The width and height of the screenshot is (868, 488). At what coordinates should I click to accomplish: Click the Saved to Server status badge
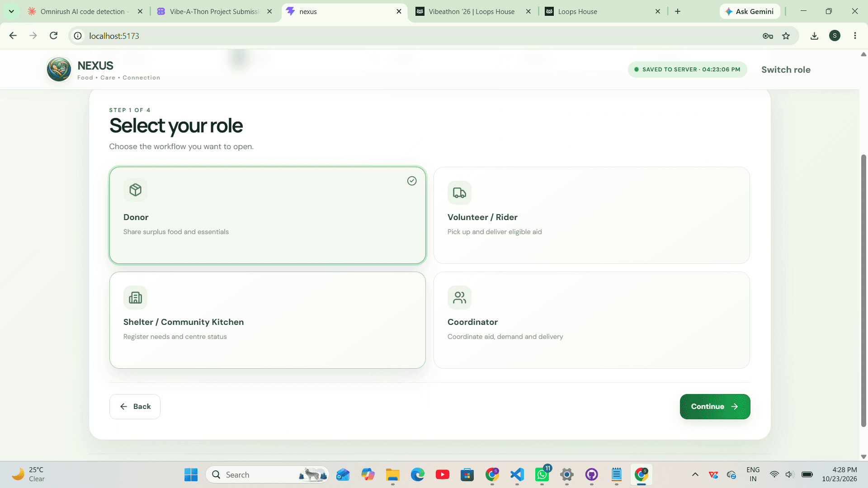tap(687, 70)
